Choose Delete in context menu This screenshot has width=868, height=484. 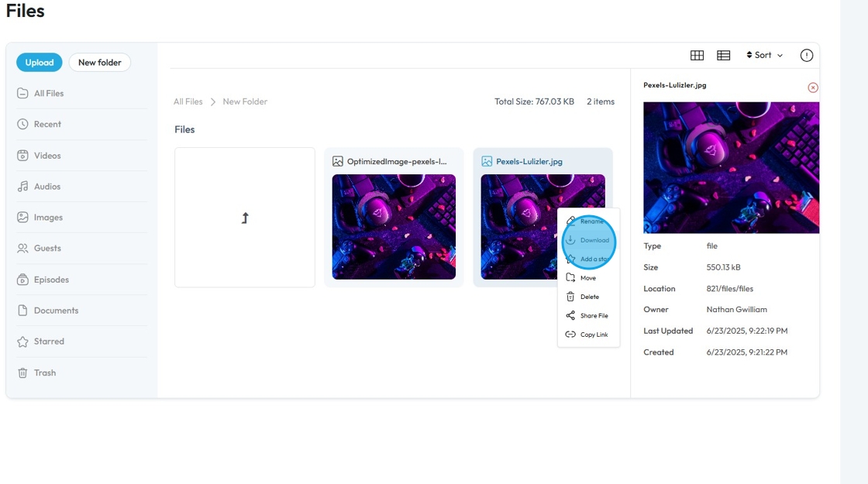click(588, 297)
